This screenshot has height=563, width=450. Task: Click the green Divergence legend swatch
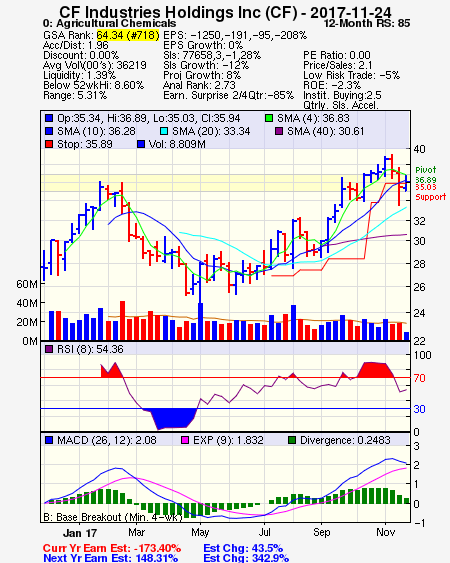292,440
